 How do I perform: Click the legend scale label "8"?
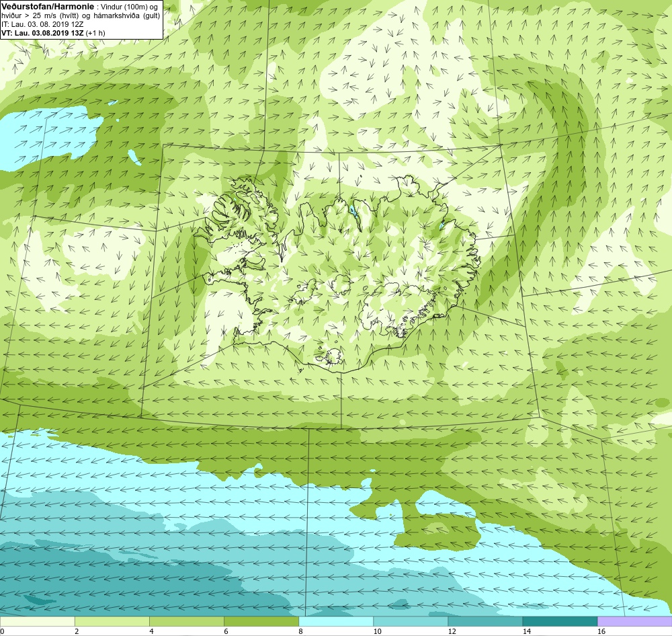300,631
